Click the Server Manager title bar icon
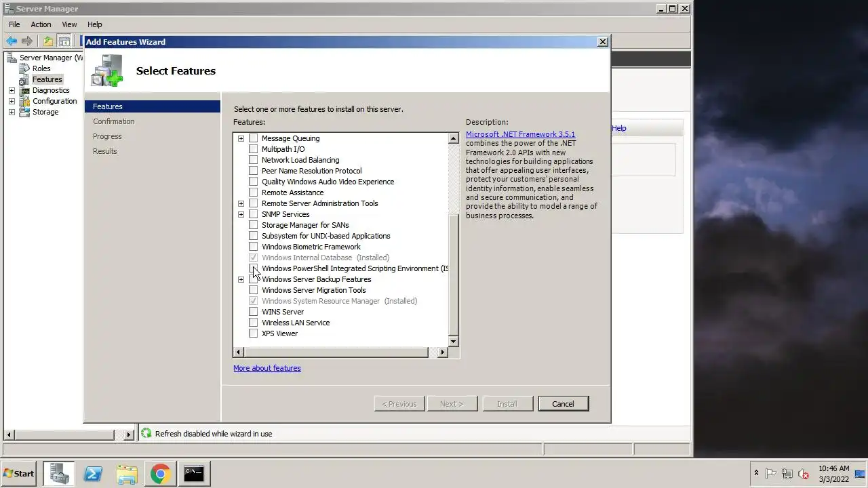 coord(9,9)
